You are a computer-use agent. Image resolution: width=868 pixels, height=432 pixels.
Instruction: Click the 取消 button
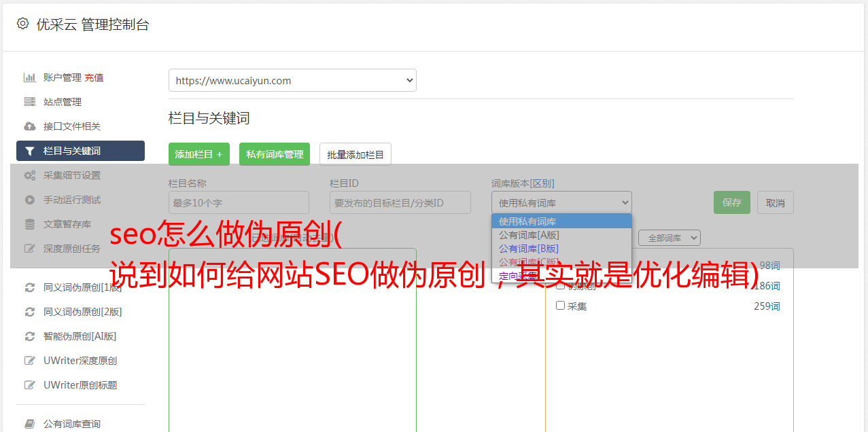point(776,202)
